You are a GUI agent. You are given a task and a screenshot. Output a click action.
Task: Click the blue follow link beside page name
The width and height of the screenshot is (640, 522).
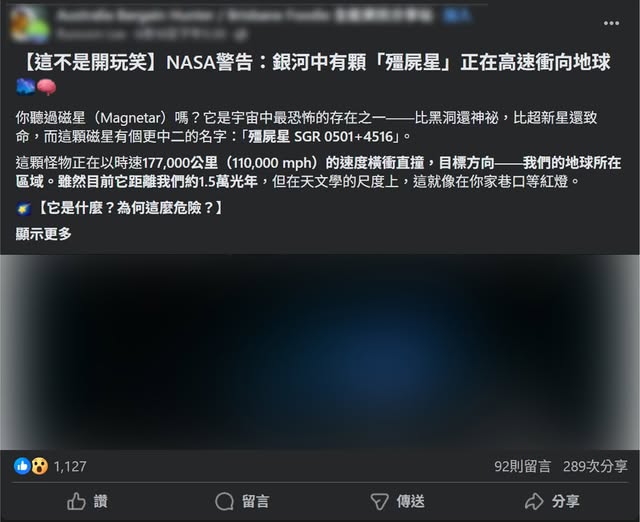pyautogui.click(x=457, y=16)
